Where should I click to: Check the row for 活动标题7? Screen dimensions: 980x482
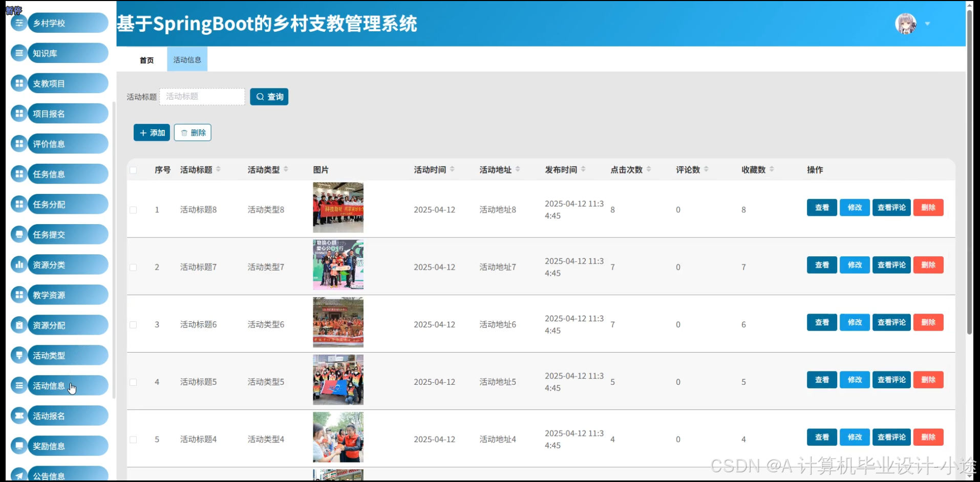pos(133,267)
